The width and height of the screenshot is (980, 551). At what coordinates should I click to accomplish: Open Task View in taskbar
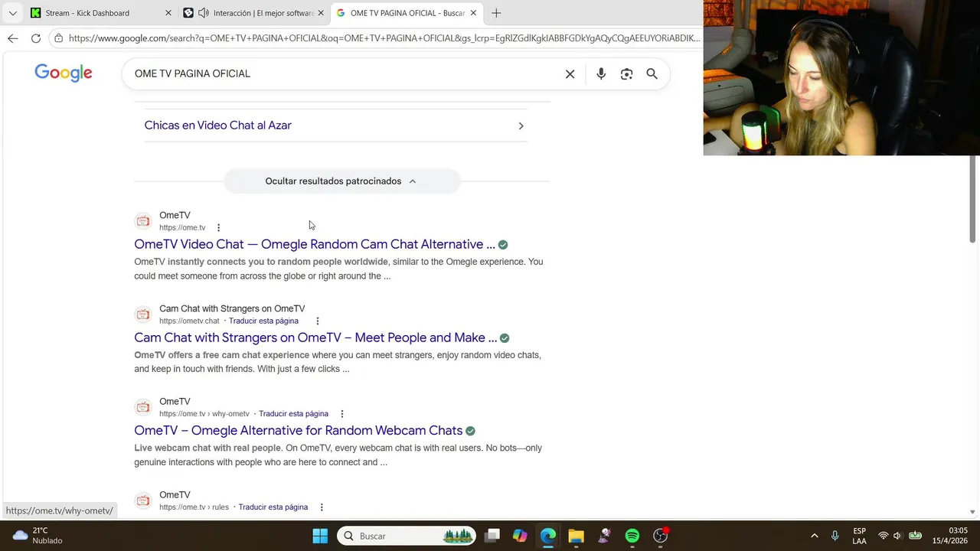tap(492, 536)
